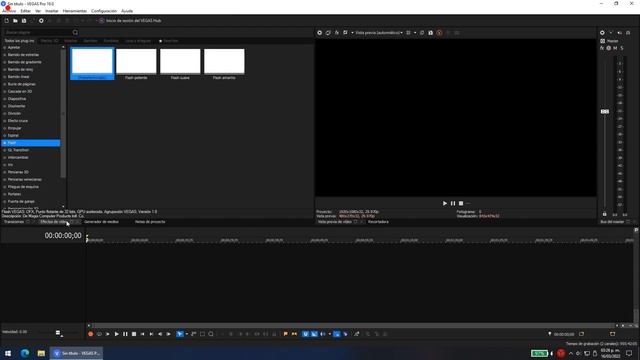
Task: Click the plug-in search magnifier icon
Action: [75, 32]
